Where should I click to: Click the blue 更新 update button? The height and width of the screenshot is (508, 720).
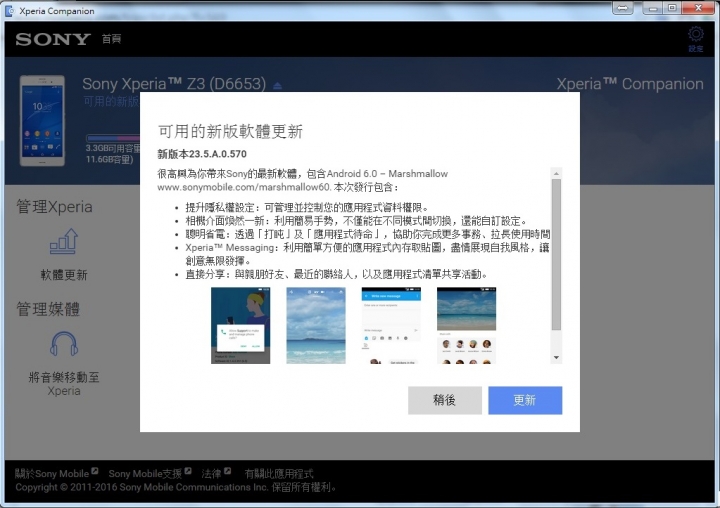[525, 400]
